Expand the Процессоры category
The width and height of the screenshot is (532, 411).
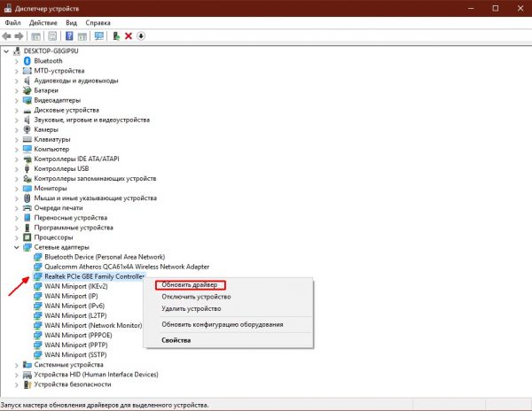click(x=17, y=237)
